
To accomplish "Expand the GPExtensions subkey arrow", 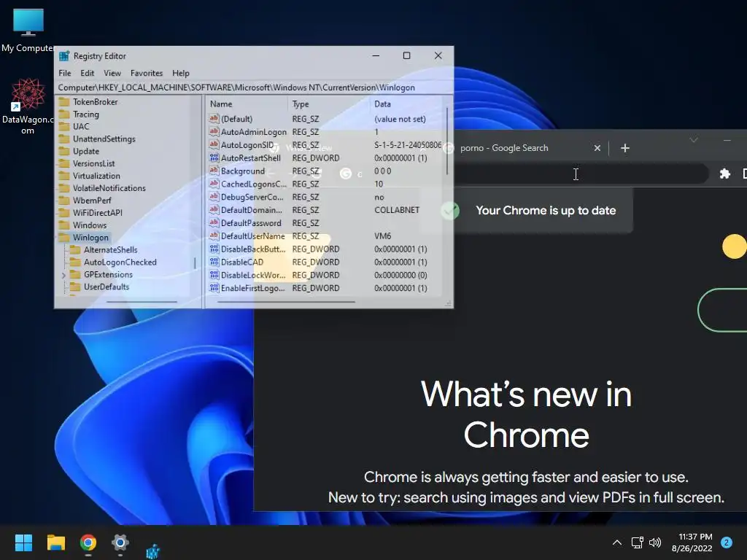I will [63, 275].
